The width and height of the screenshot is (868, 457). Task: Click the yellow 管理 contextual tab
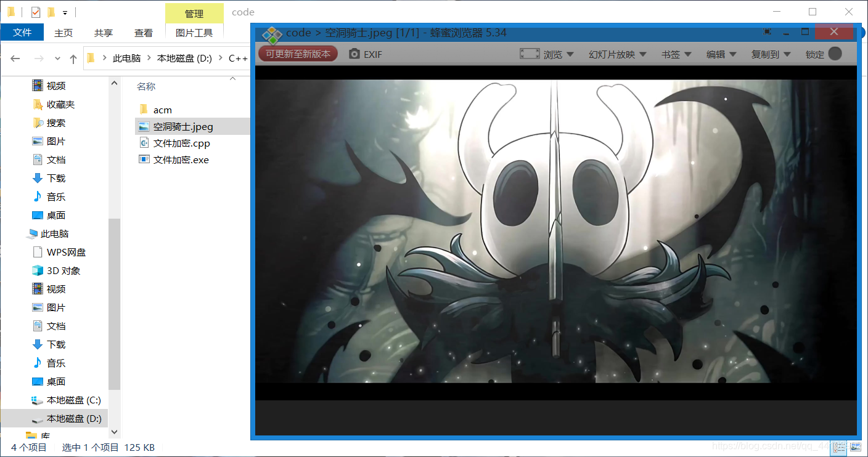[194, 14]
